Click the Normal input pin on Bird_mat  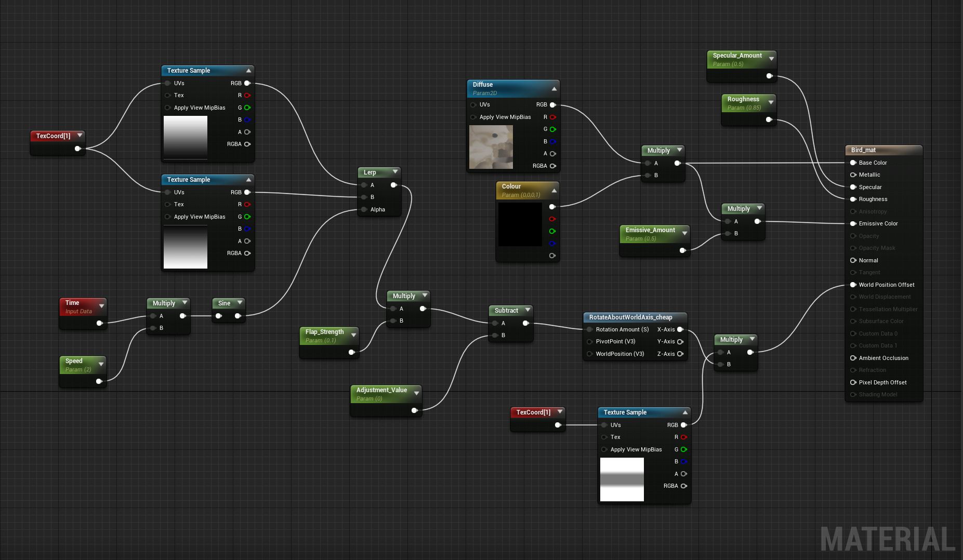[853, 260]
